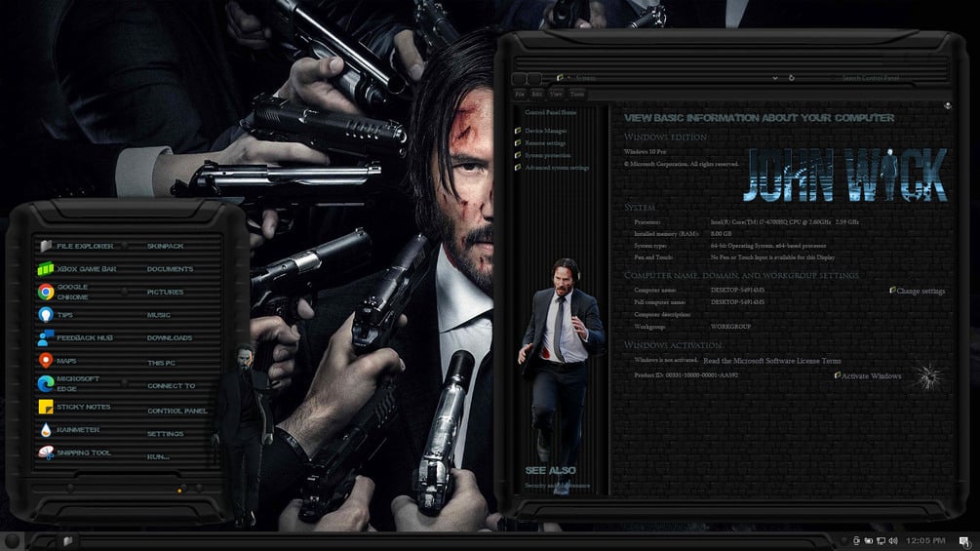Click the System folder icon in address bar
980x551 pixels.
[560, 78]
